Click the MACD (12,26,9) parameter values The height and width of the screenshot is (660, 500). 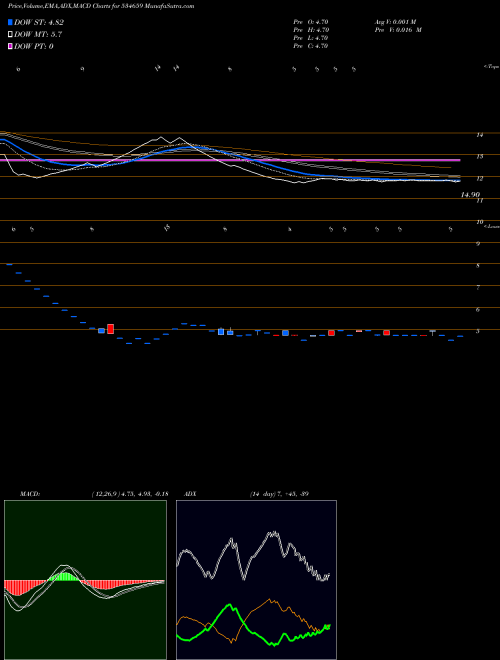pos(129,493)
